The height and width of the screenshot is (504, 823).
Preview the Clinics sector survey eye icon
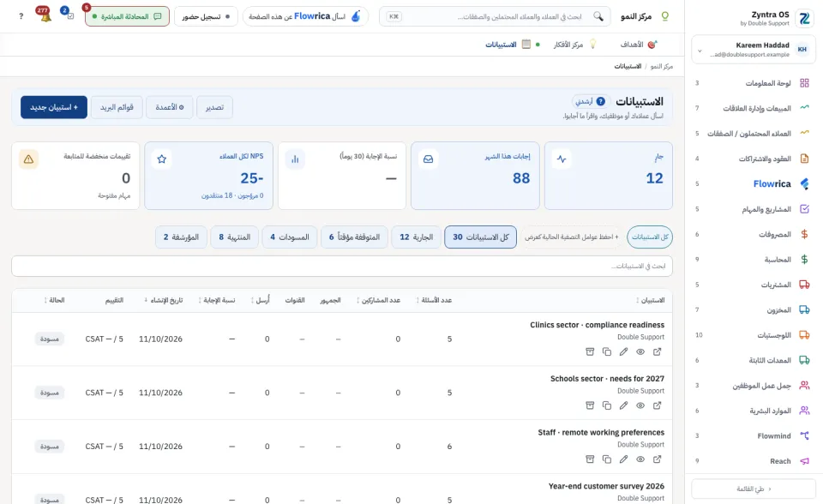pyautogui.click(x=640, y=351)
